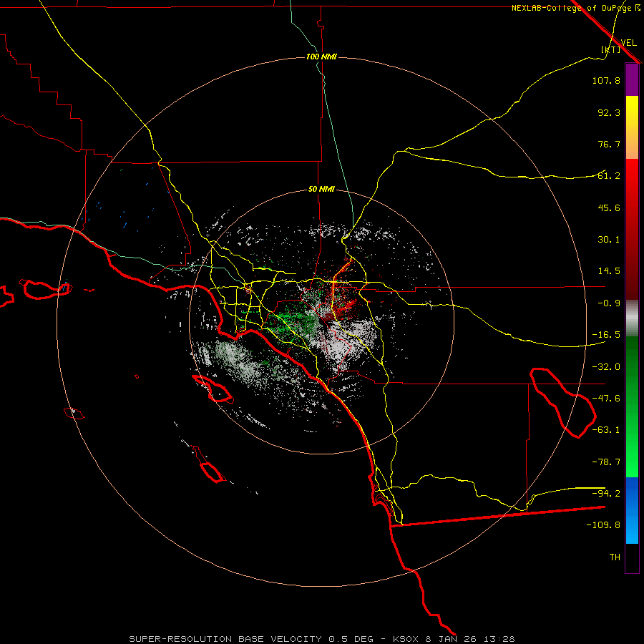The width and height of the screenshot is (644, 644).
Task: Pick the blue segment of velocity color bar
Action: click(632, 510)
